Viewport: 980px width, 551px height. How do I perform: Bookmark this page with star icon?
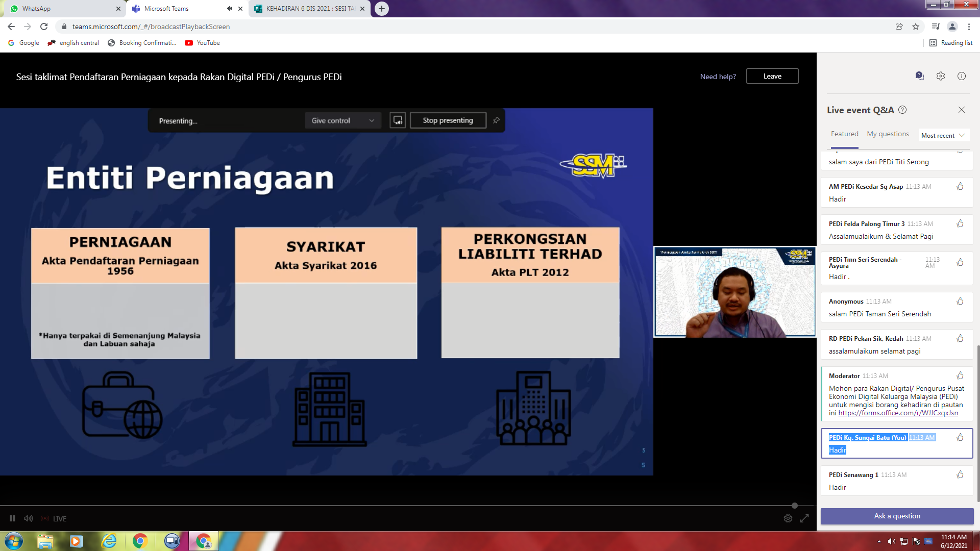pos(916,27)
